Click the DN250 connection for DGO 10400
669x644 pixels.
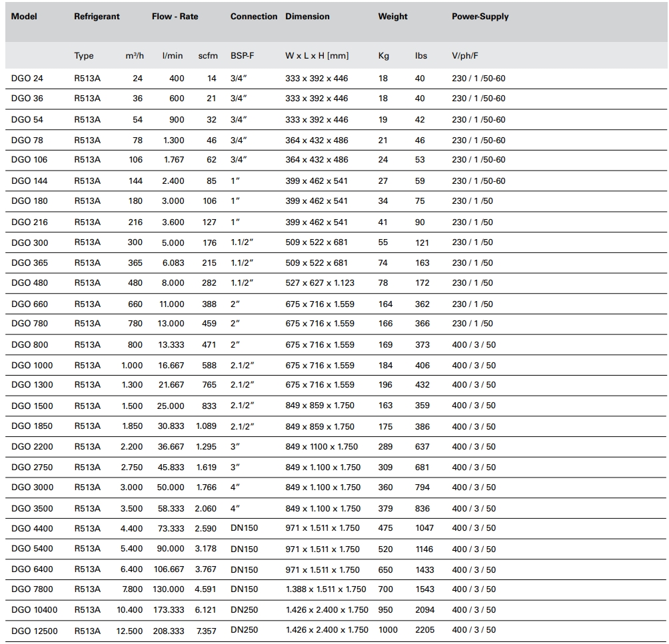244,610
